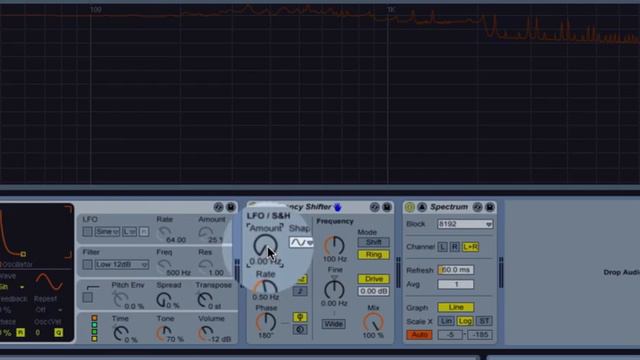
Task: Click the Refresh 60.0 ms field
Action: click(456, 270)
